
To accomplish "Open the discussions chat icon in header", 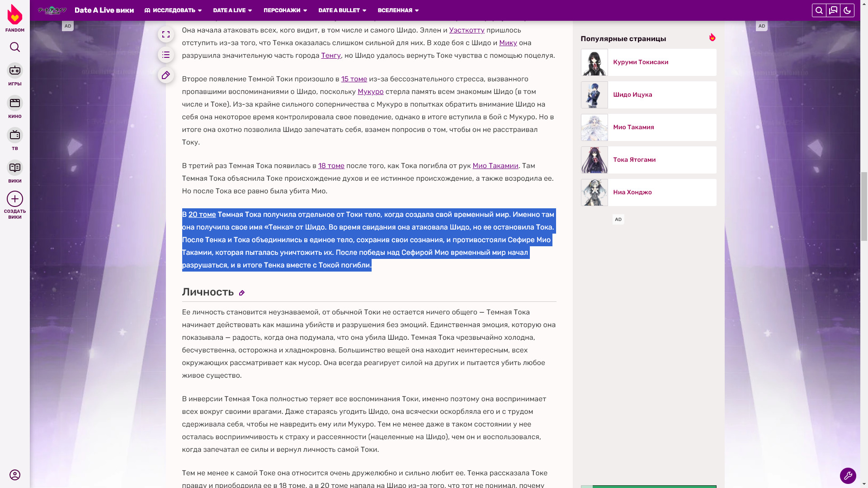I will pyautogui.click(x=833, y=10).
